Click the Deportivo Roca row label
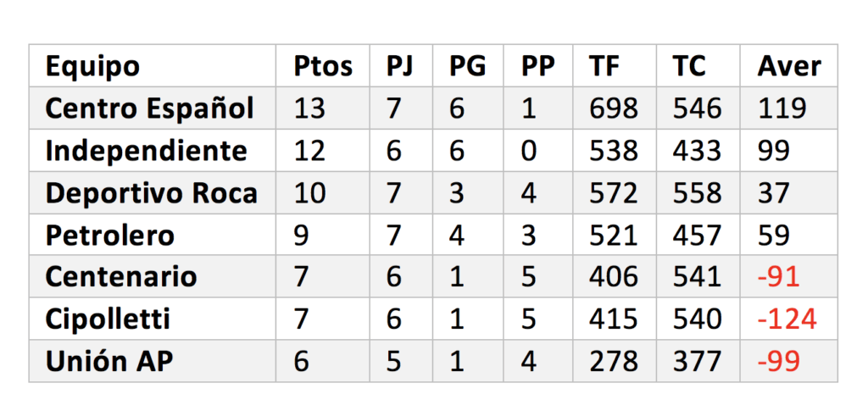The image size is (868, 411). pos(151,193)
